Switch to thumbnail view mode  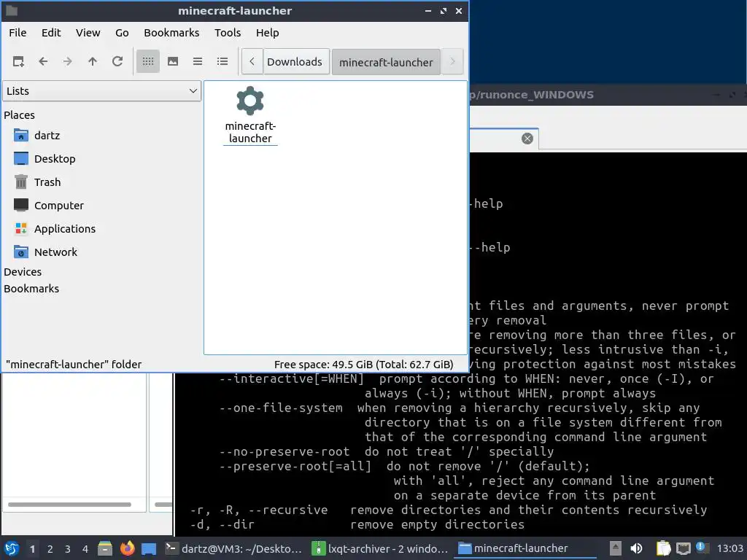coord(173,61)
